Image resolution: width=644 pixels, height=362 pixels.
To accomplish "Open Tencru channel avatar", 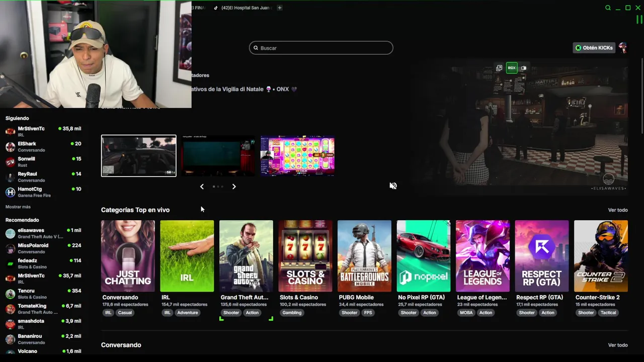I will click(x=10, y=294).
